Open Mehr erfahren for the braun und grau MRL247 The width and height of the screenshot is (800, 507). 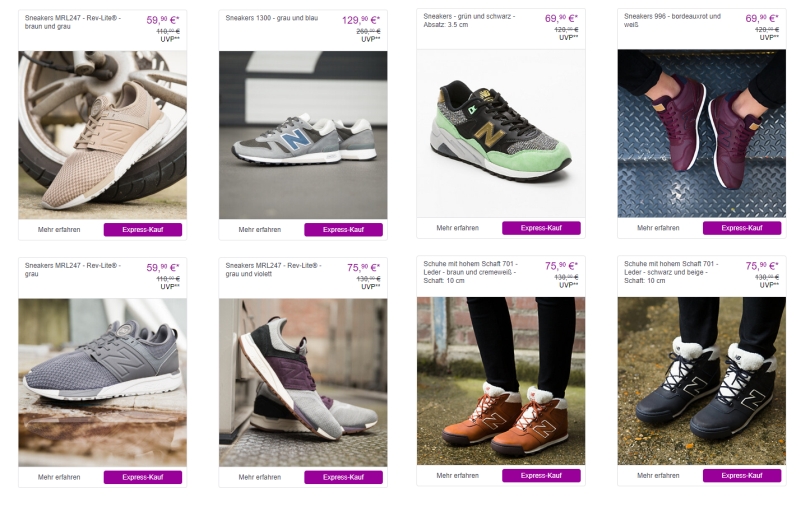[59, 229]
